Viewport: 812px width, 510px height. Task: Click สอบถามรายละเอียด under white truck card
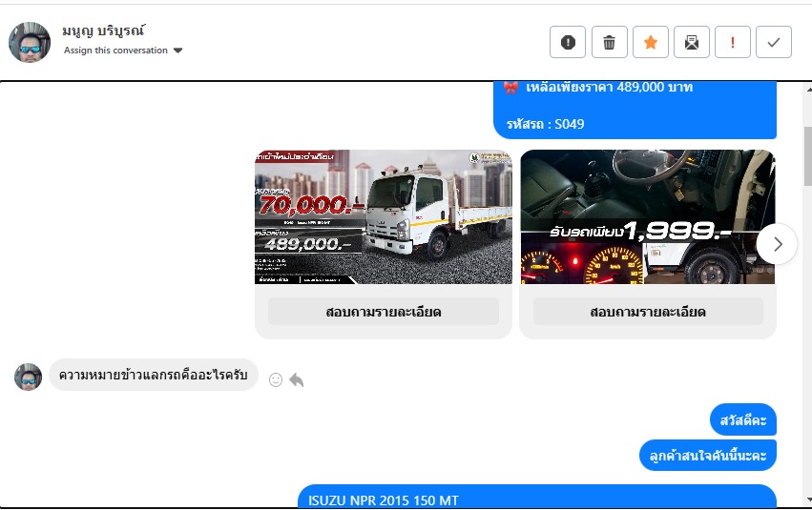point(384,312)
